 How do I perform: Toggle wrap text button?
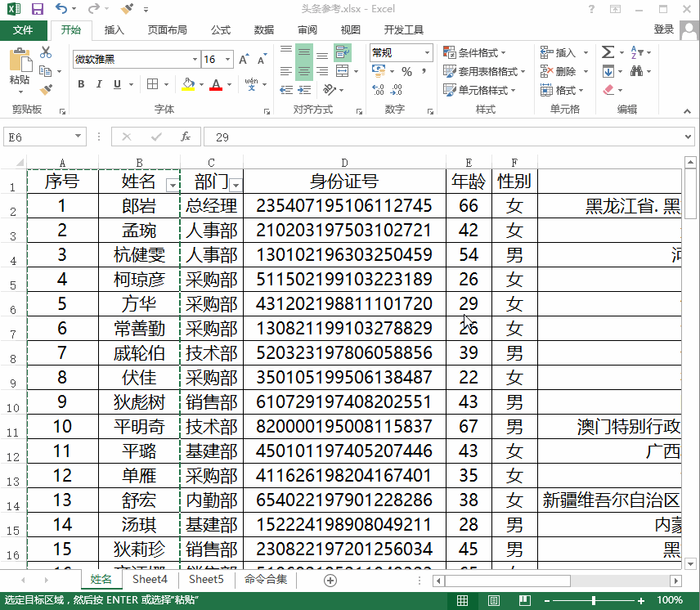coord(343,53)
